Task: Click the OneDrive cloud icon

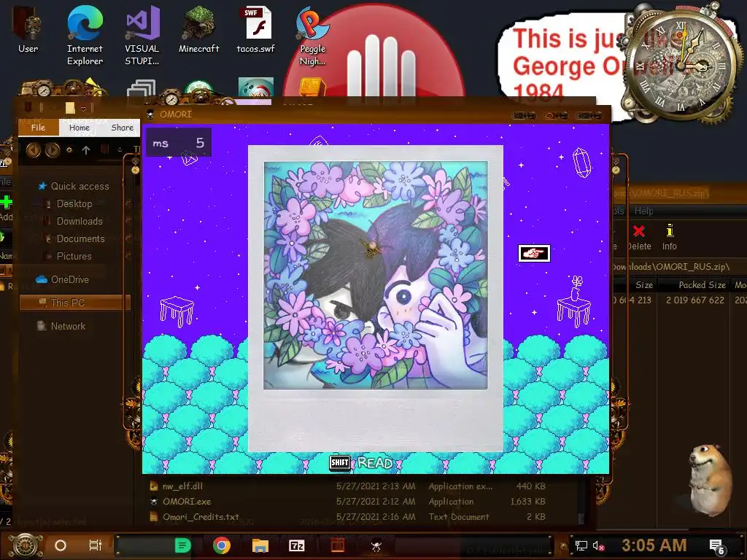Action: [x=42, y=279]
